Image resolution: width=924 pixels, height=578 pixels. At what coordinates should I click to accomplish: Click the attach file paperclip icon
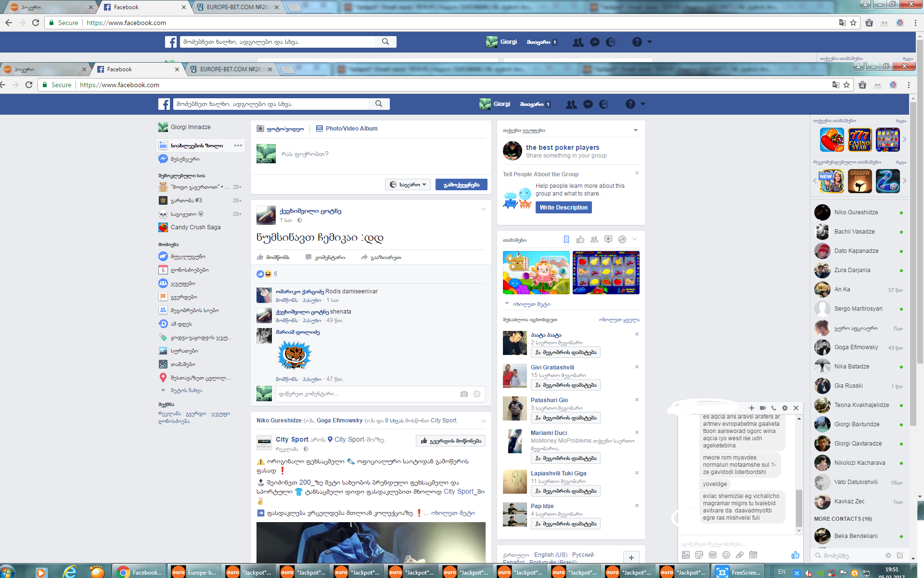pos(740,555)
